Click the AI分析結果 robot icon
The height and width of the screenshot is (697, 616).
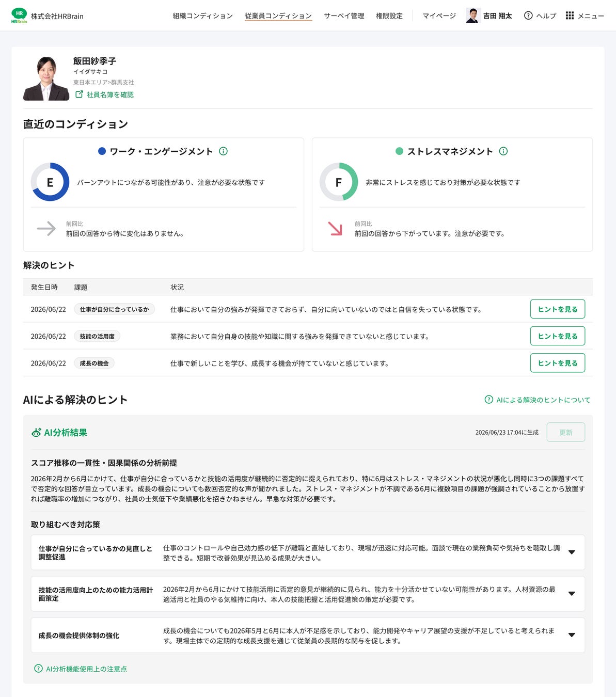(36, 433)
